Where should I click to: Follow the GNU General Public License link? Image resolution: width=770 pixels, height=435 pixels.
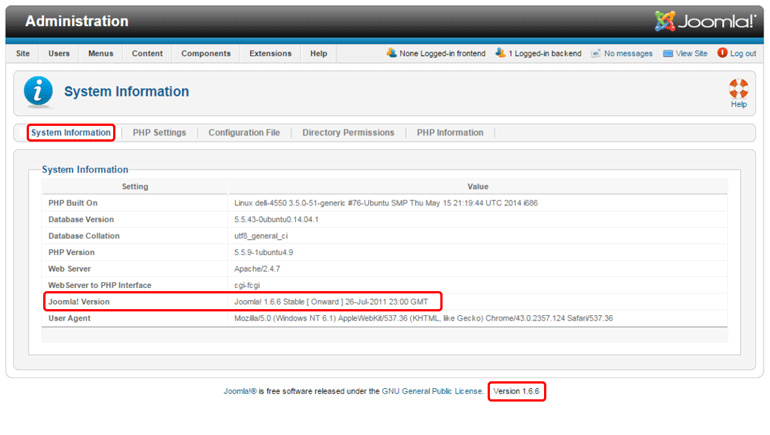click(432, 391)
